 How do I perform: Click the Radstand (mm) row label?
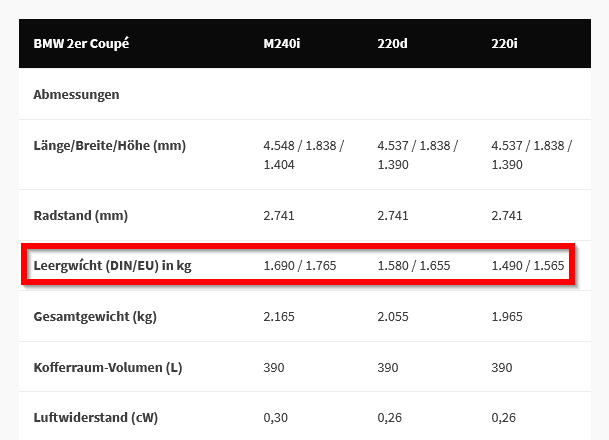[81, 216]
